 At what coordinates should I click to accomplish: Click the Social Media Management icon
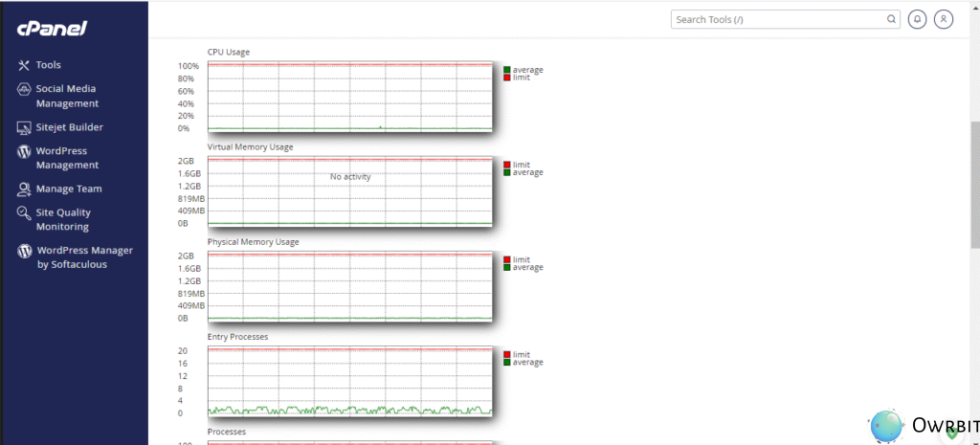tap(24, 89)
